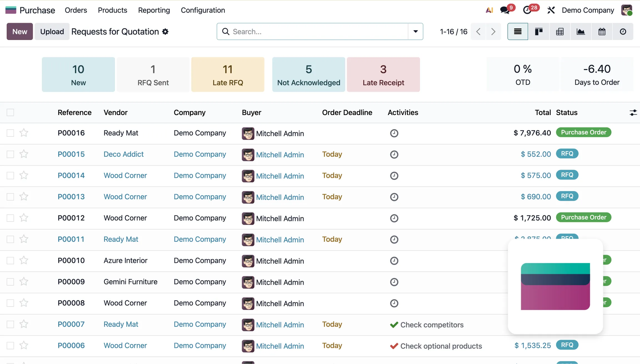Screen dimensions: 640x364
Task: Open the debug tools wrench icon
Action: [x=551, y=10]
